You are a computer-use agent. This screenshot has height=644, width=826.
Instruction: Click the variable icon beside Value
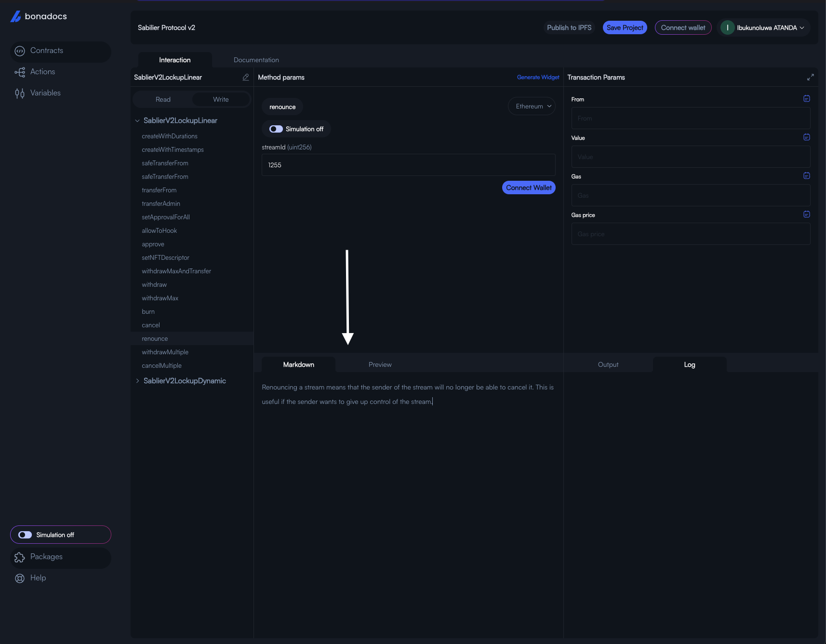pyautogui.click(x=807, y=137)
